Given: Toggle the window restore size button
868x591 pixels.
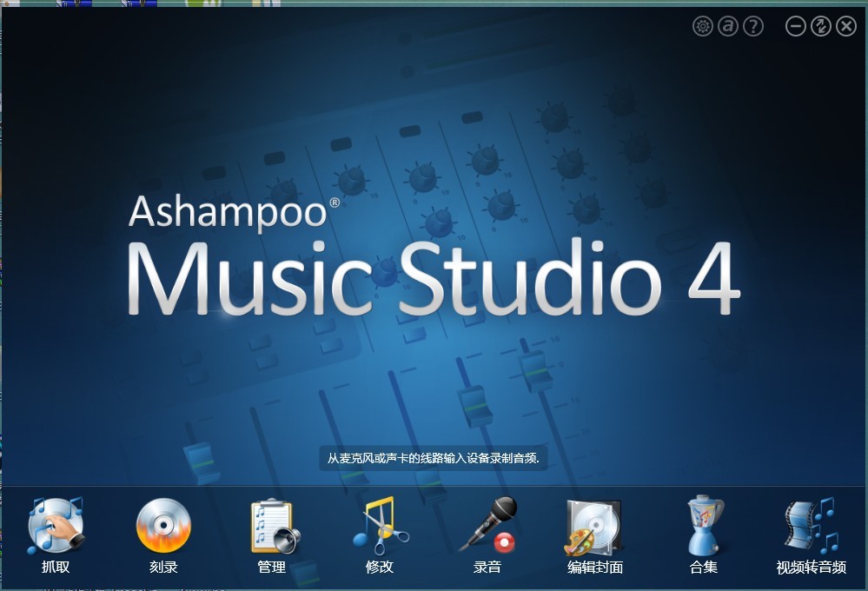Looking at the screenshot, I should click(x=821, y=26).
